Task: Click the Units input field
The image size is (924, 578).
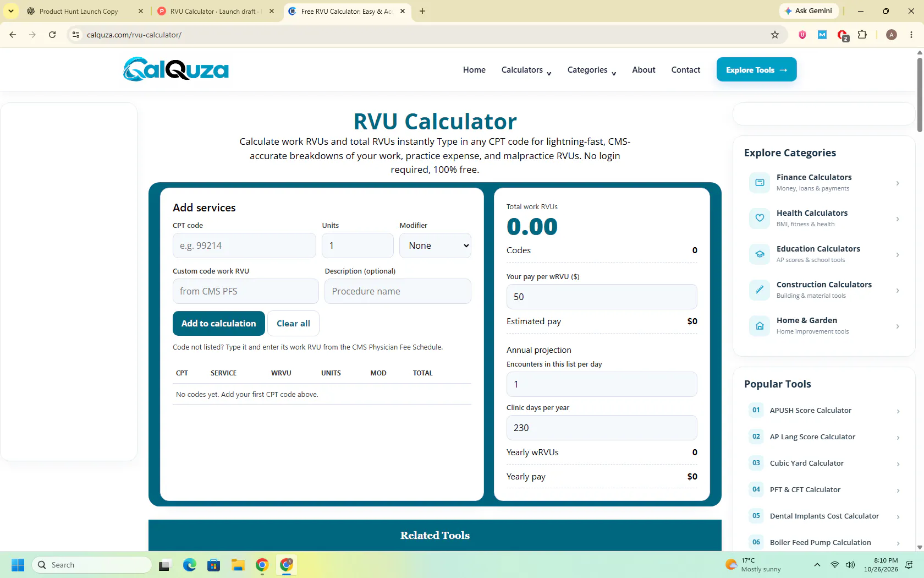Action: pos(358,246)
